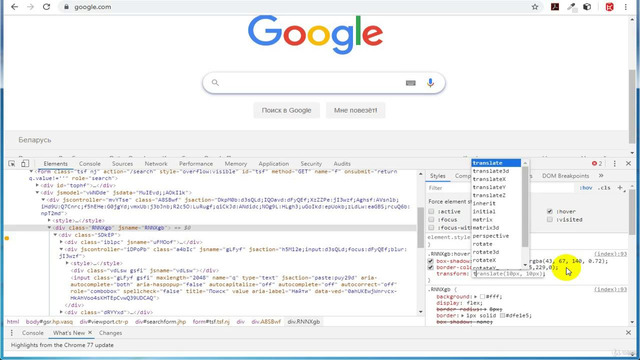The image size is (640, 360).
Task: Open the Sources tab
Action: [x=122, y=164]
